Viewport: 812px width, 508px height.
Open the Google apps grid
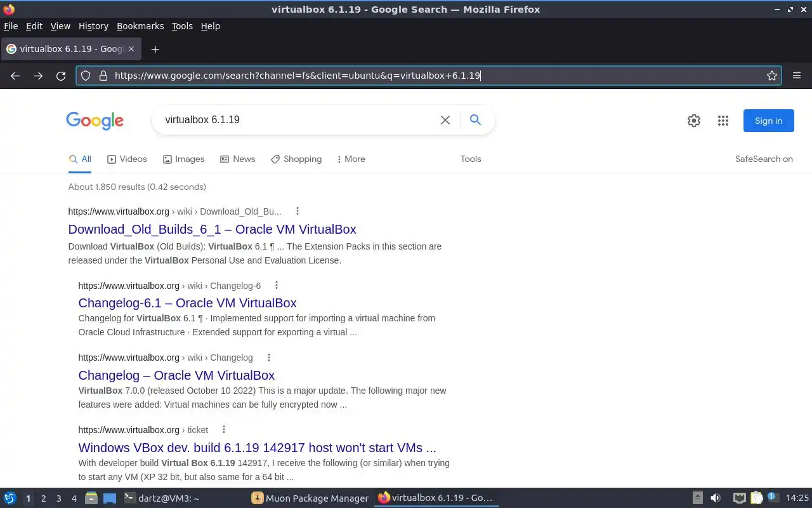click(723, 121)
